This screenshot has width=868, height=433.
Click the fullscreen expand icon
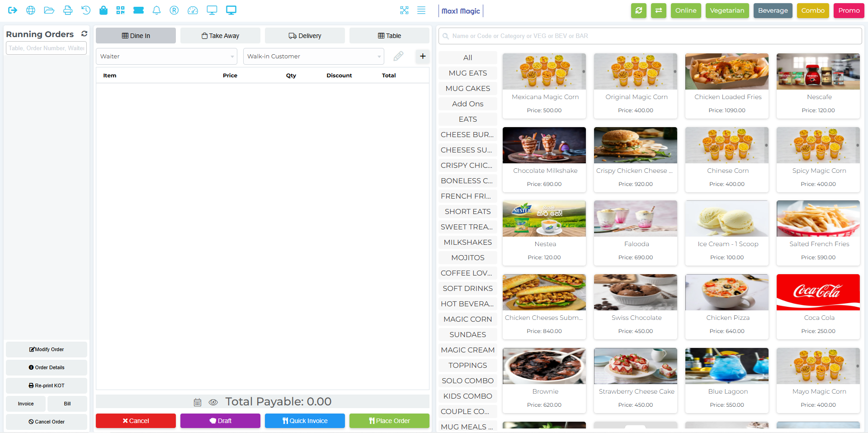coord(404,10)
